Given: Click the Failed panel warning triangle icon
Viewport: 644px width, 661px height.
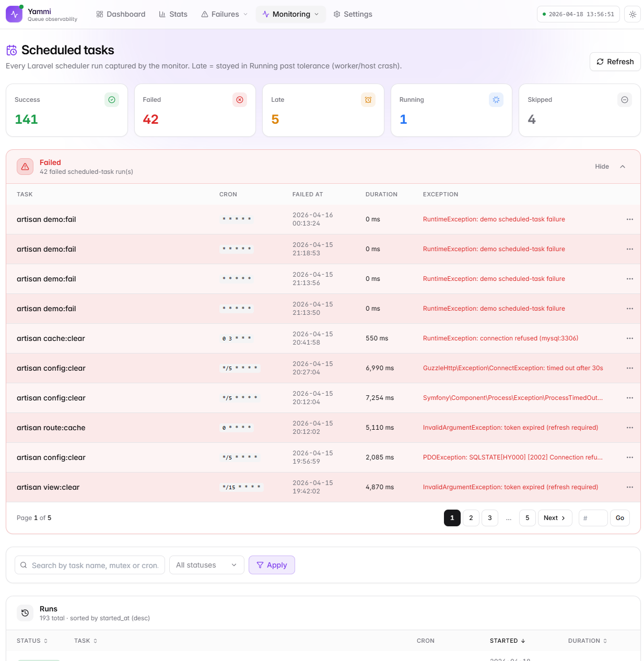Looking at the screenshot, I should (25, 167).
